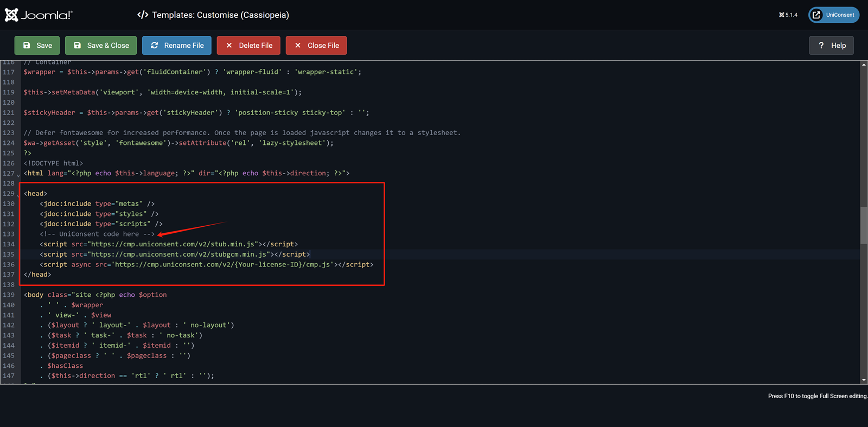Click the $hasClass code line
The image size is (868, 427).
pos(61,366)
